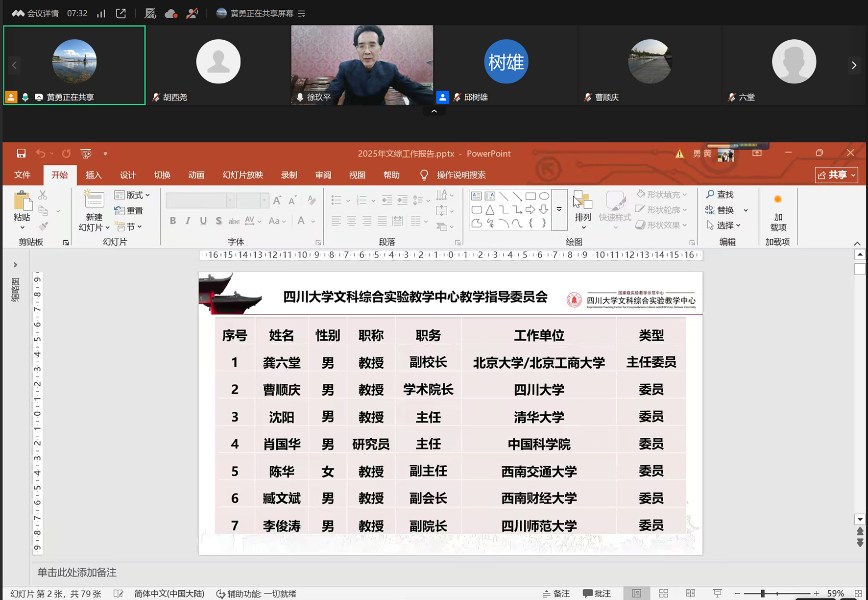
Task: Expand the Layout (版式) dropdown
Action: 132,195
